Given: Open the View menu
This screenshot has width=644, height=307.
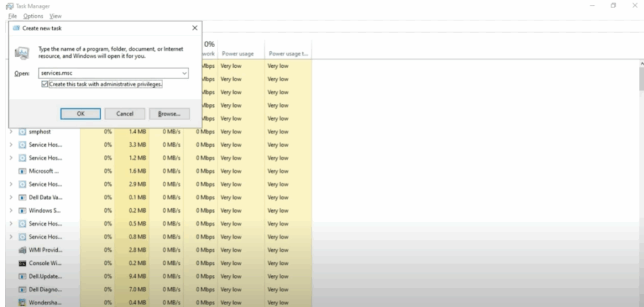Looking at the screenshot, I should click(55, 16).
